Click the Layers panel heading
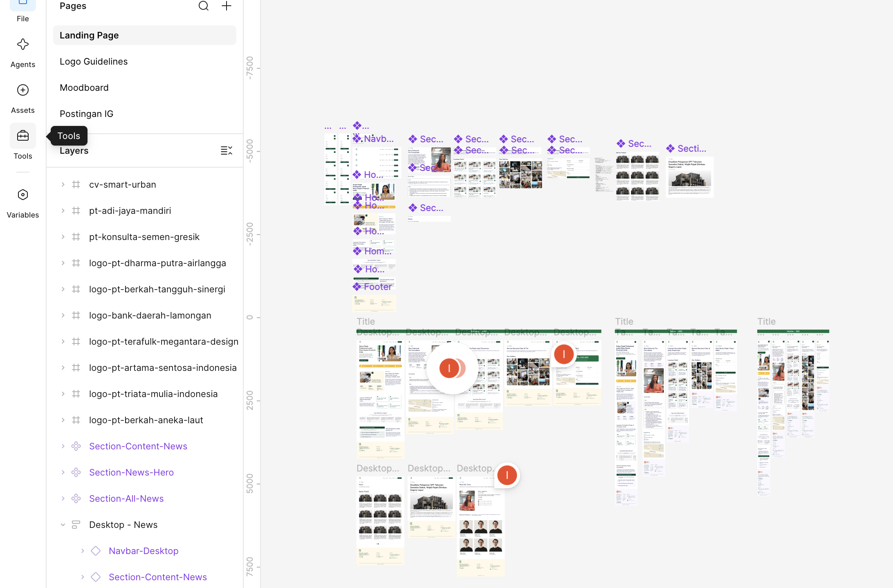The width and height of the screenshot is (893, 588). (74, 150)
